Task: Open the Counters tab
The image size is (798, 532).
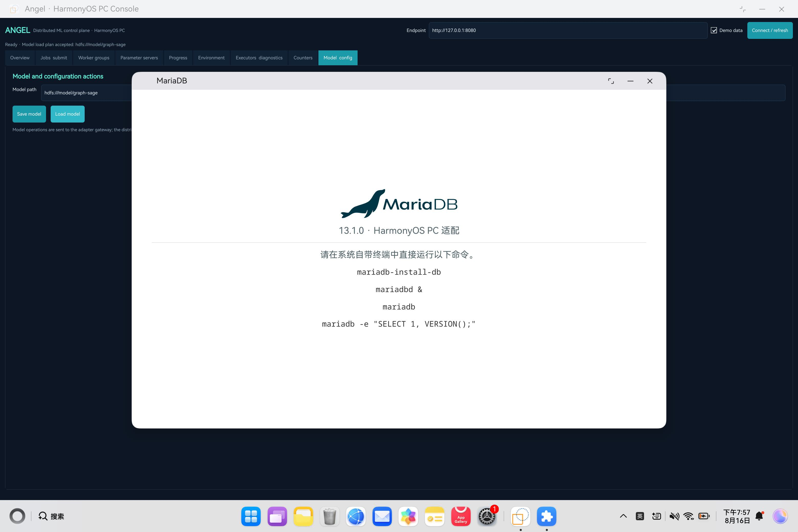Action: click(303, 58)
